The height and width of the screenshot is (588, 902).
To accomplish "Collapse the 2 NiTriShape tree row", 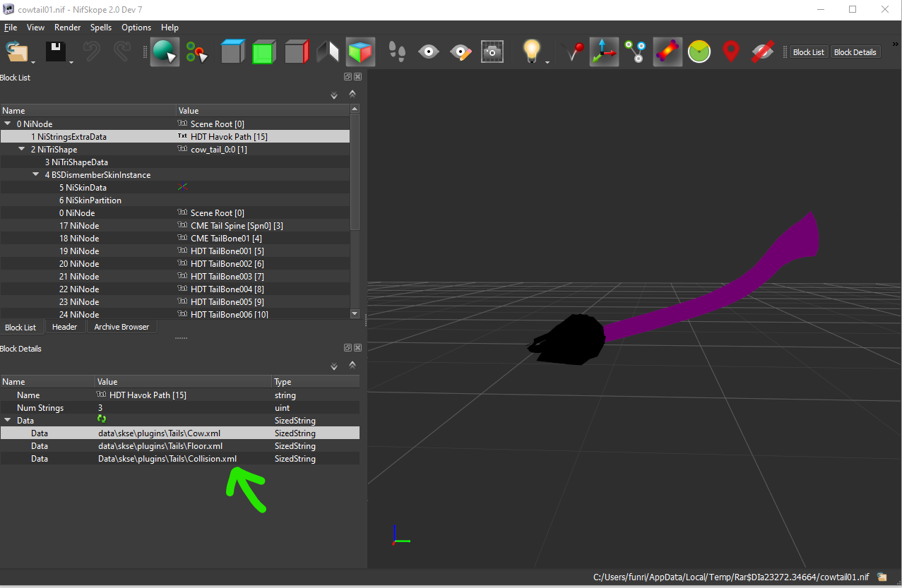I will tap(22, 149).
